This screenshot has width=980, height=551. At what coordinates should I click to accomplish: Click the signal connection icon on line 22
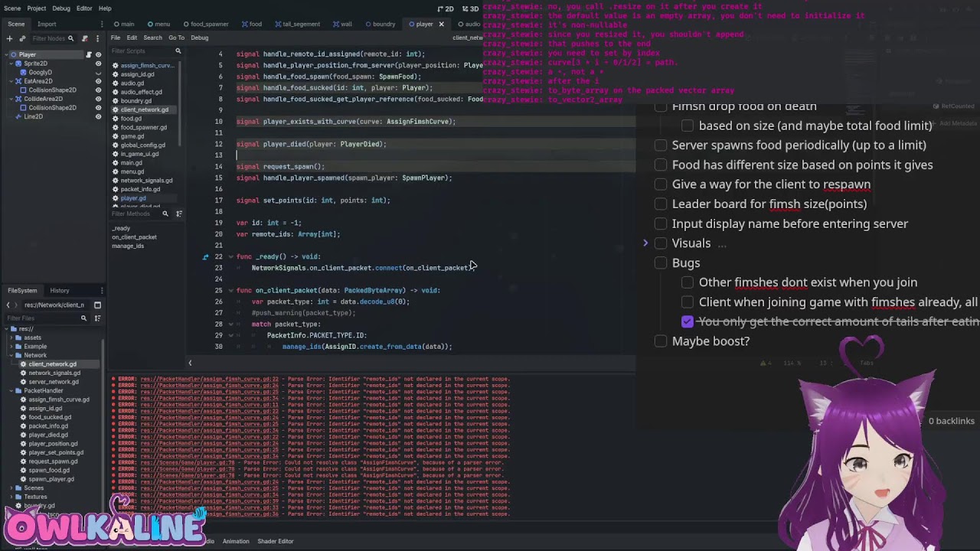pyautogui.click(x=205, y=256)
